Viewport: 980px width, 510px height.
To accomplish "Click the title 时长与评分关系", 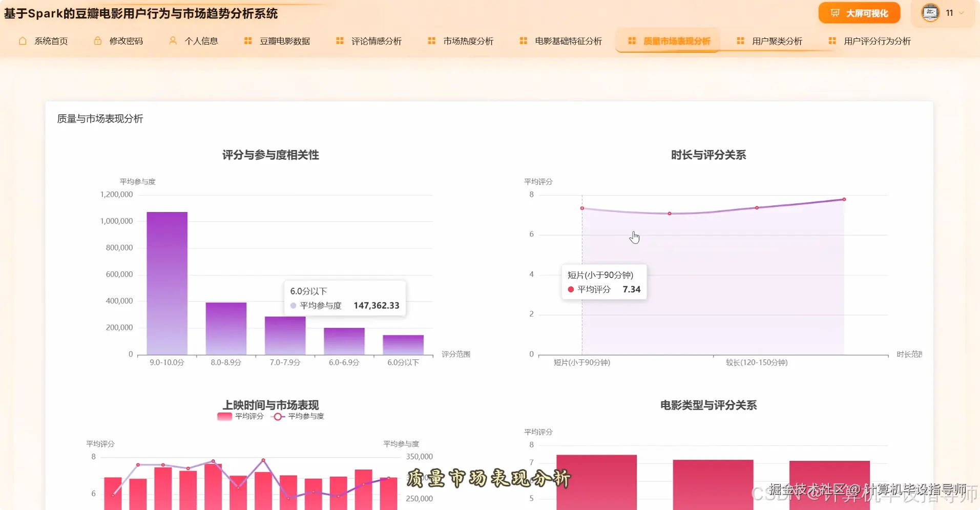I will (708, 155).
